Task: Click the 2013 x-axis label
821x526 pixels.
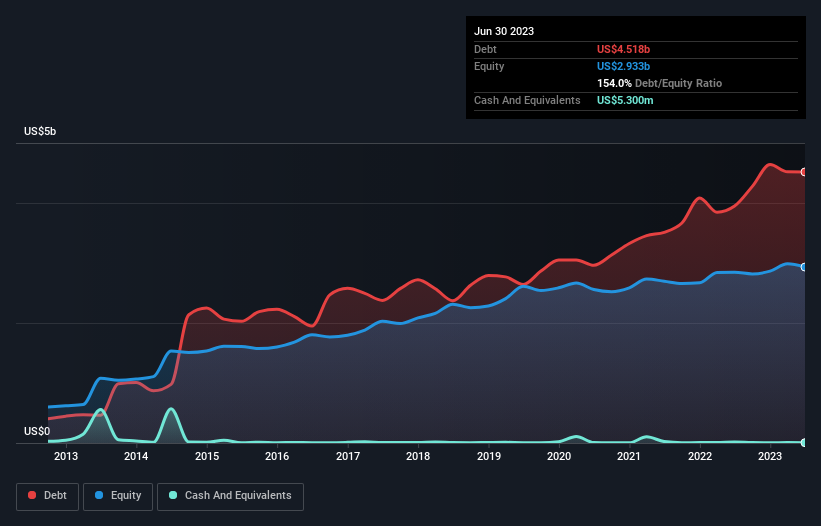Action: coord(66,456)
